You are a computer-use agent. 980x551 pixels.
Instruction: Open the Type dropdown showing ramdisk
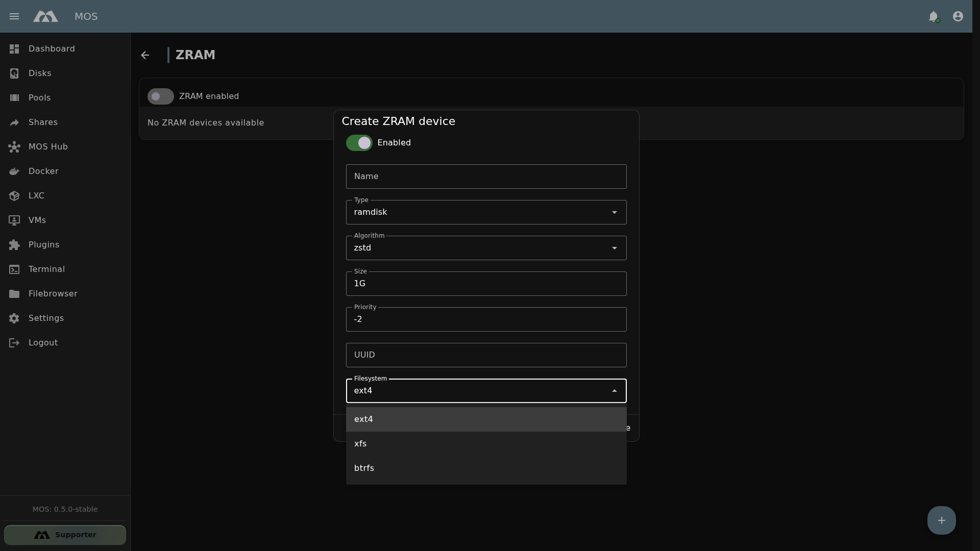point(486,212)
